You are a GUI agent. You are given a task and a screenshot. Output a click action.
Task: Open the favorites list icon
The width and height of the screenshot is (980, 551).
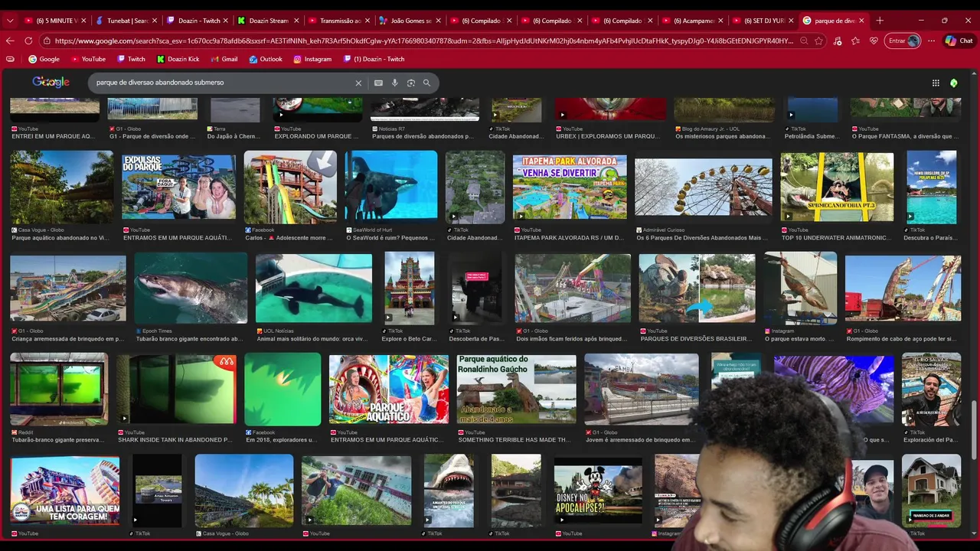pyautogui.click(x=855, y=41)
